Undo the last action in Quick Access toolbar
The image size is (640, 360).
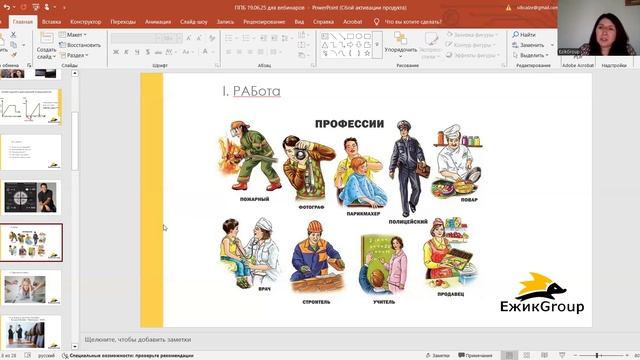(7, 7)
